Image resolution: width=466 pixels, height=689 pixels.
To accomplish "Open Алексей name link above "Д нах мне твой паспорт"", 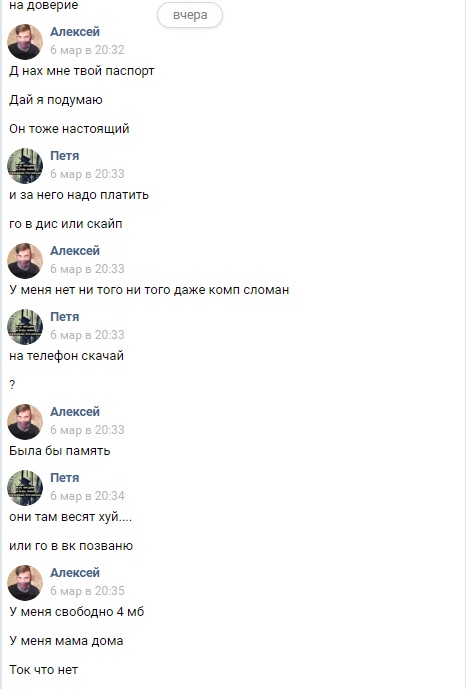I will 75,32.
